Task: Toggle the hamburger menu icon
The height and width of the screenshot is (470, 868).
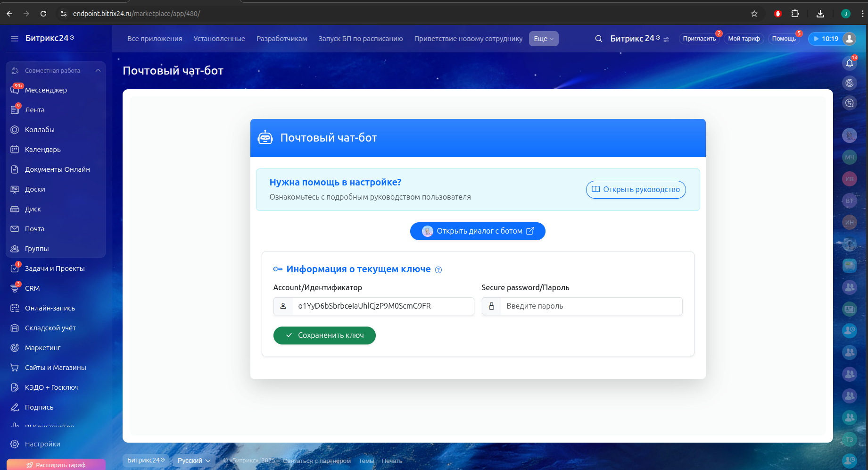Action: pos(15,38)
